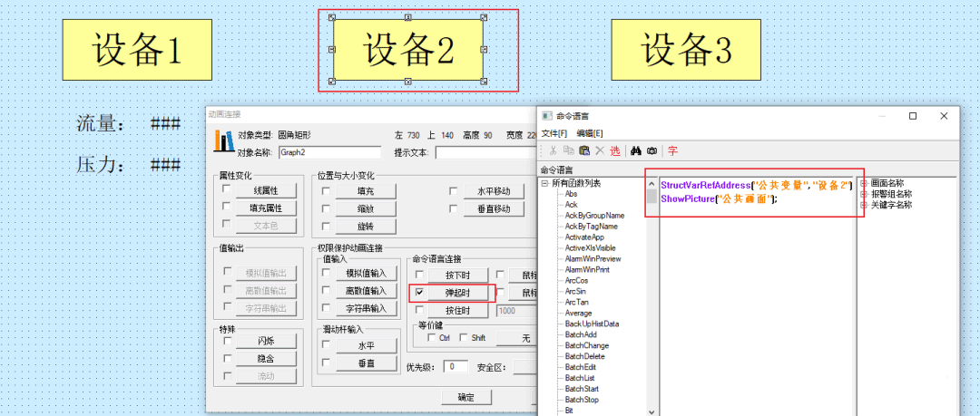
Task: Select AckByGroupName in function list
Action: (x=594, y=216)
